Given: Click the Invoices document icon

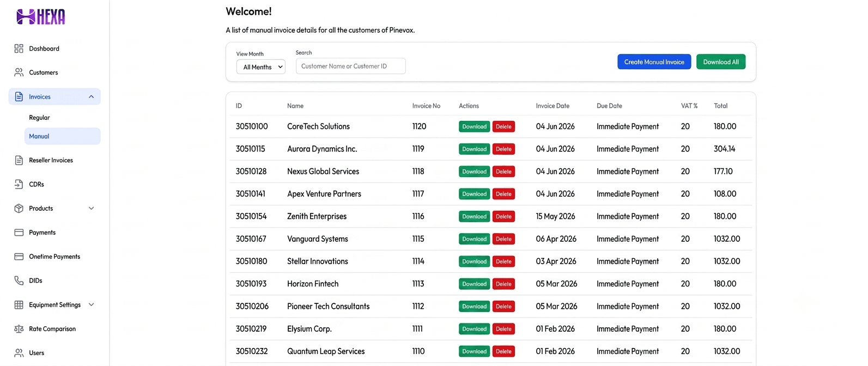Looking at the screenshot, I should pyautogui.click(x=19, y=96).
